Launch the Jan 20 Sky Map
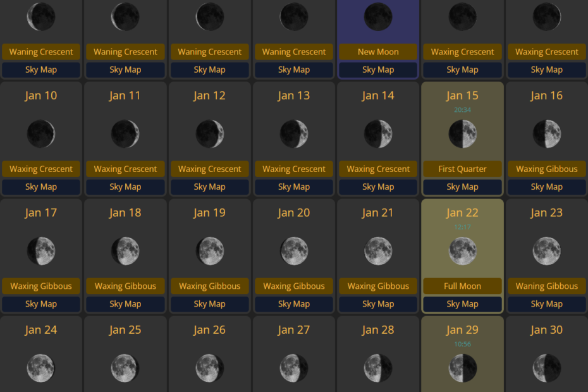 (294, 304)
